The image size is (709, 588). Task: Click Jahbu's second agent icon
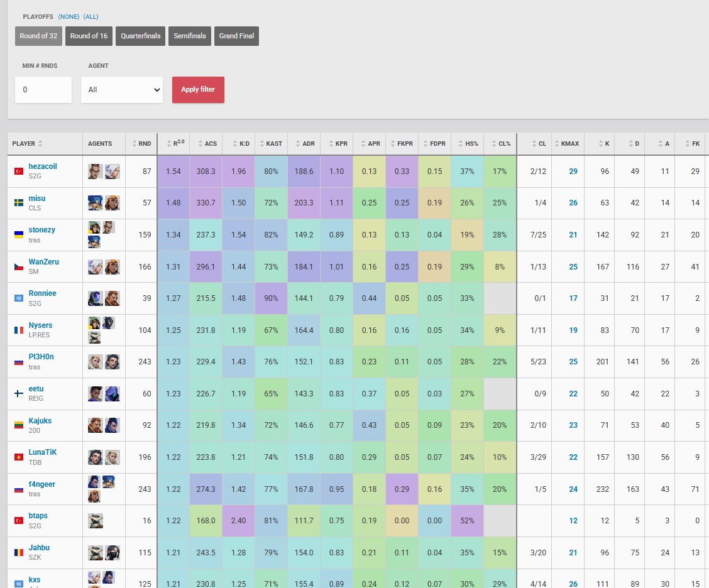click(112, 552)
